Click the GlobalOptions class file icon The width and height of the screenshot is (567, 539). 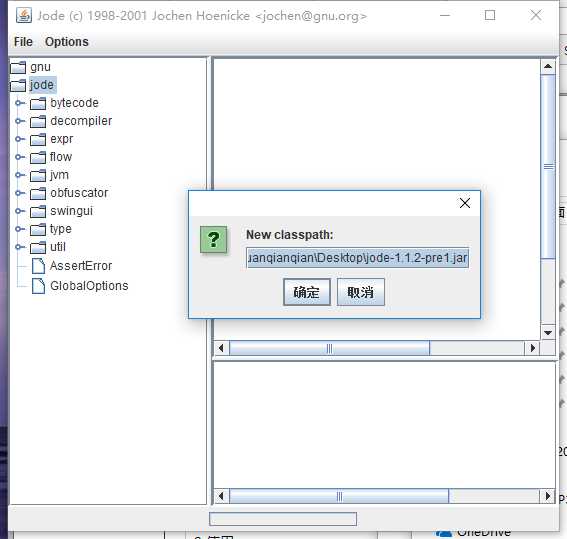[38, 286]
